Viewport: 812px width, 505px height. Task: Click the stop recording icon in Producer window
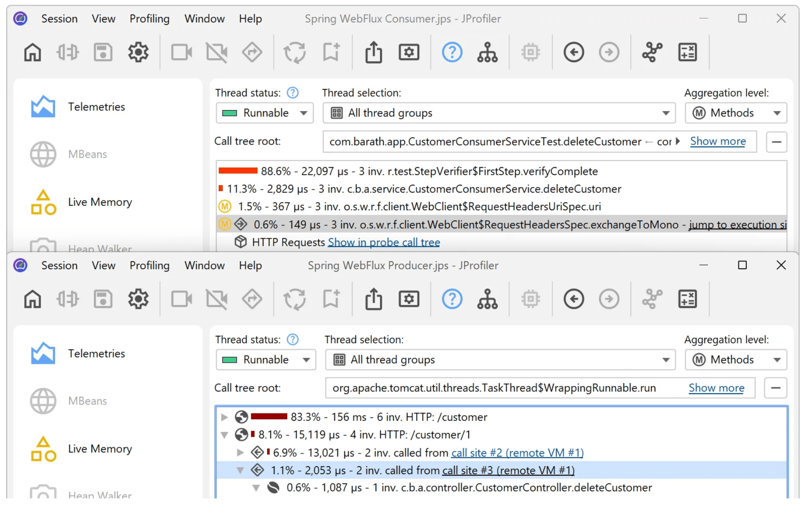point(217,299)
